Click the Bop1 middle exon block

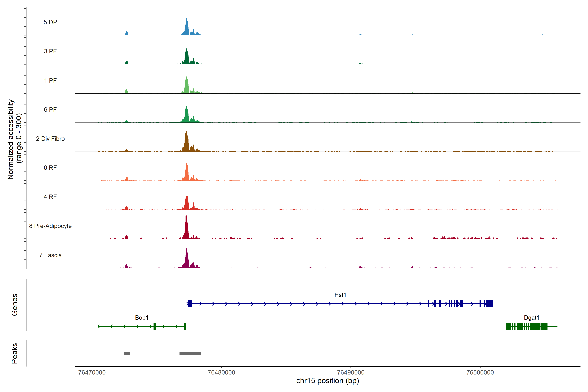pos(155,326)
